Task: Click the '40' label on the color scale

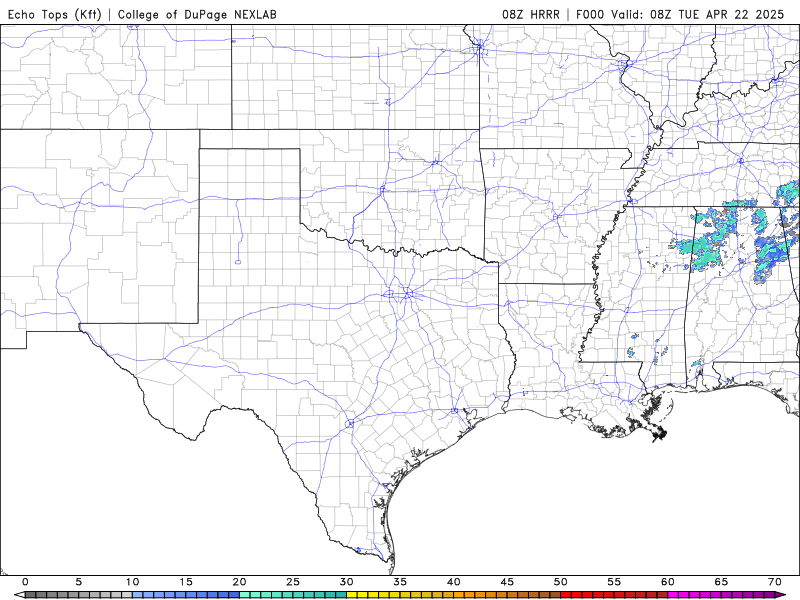Action: point(454,582)
